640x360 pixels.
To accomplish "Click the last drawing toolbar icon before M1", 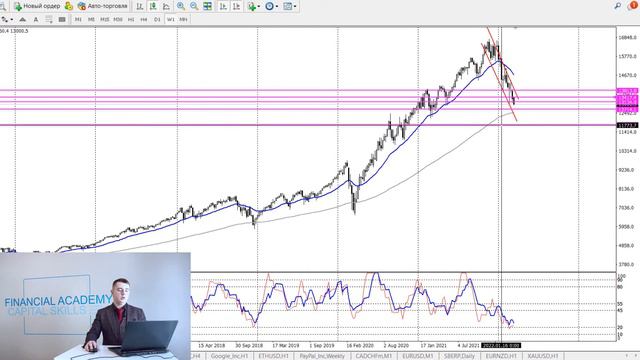I will pos(62,19).
